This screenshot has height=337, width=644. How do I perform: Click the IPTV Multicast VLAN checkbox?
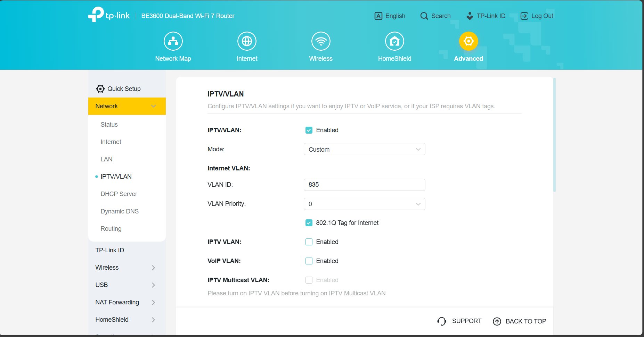[x=309, y=280]
